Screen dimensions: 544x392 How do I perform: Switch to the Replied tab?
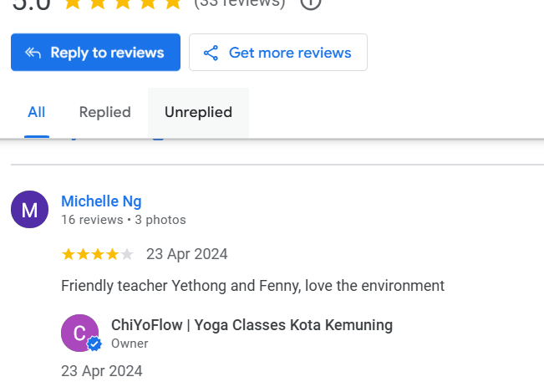click(104, 112)
